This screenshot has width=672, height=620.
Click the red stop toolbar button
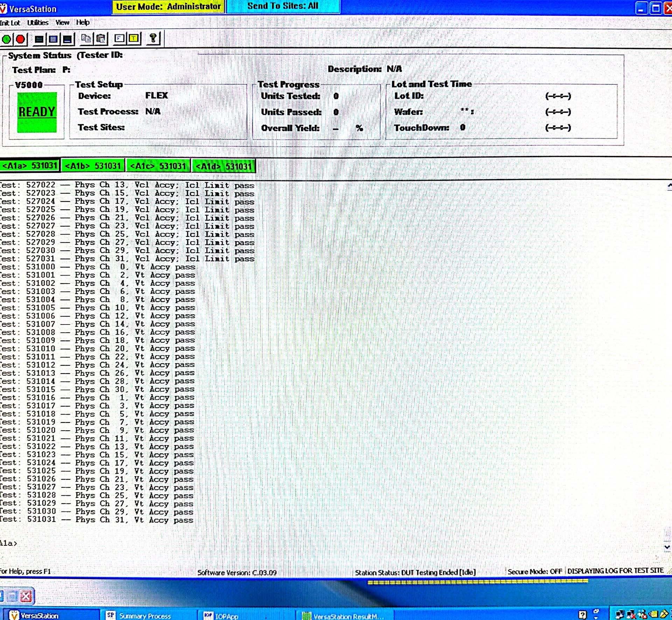(x=20, y=39)
